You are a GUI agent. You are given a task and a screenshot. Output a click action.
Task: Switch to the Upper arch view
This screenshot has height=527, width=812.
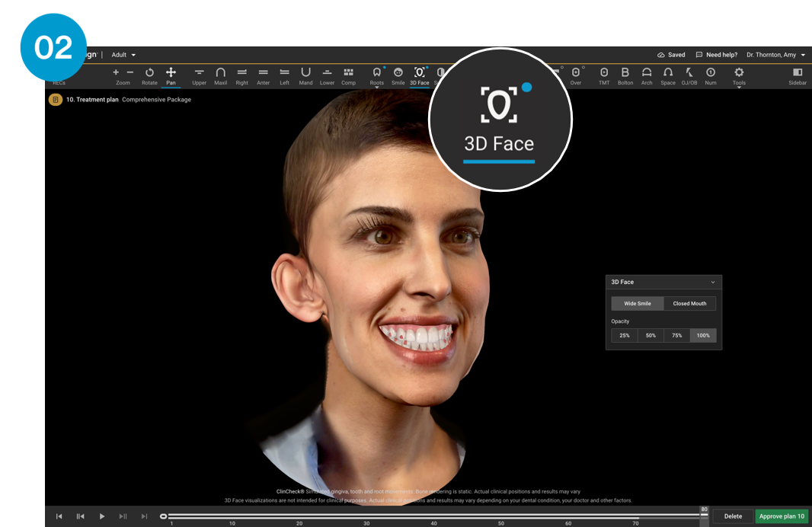coord(199,75)
